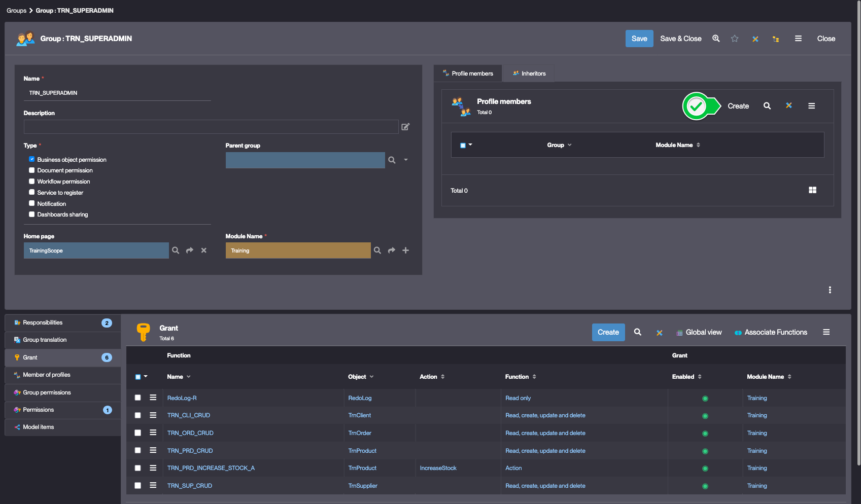Screen dimensions: 861x504
Task: Check Service to register
Action: pyautogui.click(x=32, y=192)
